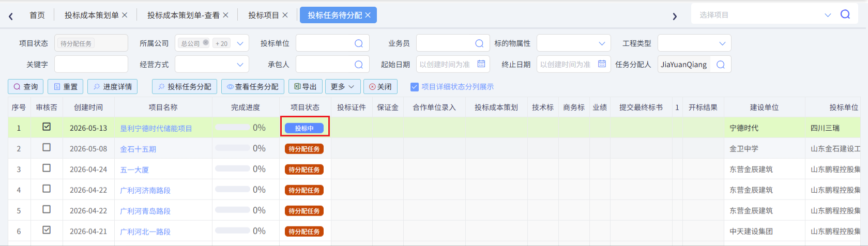868x246 pixels.
Task: Click the 关闭 button
Action: coord(380,87)
